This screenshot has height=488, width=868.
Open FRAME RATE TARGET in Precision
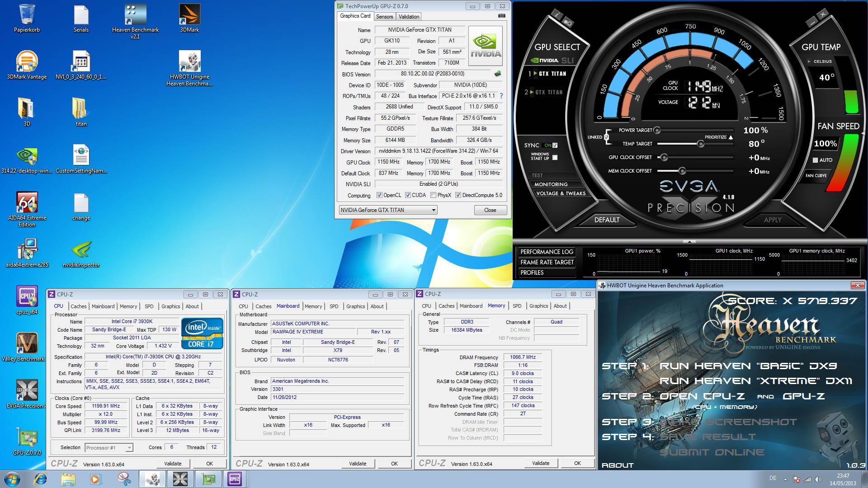[547, 263]
